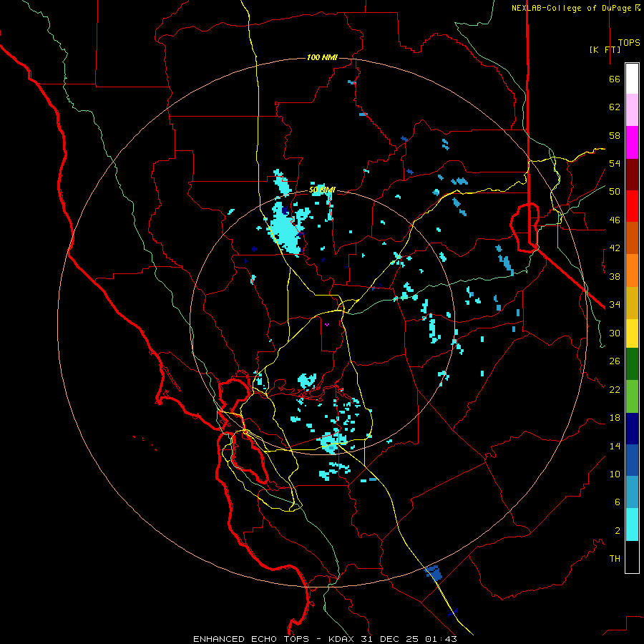
Task: Click the legend value 38
Action: [615, 277]
